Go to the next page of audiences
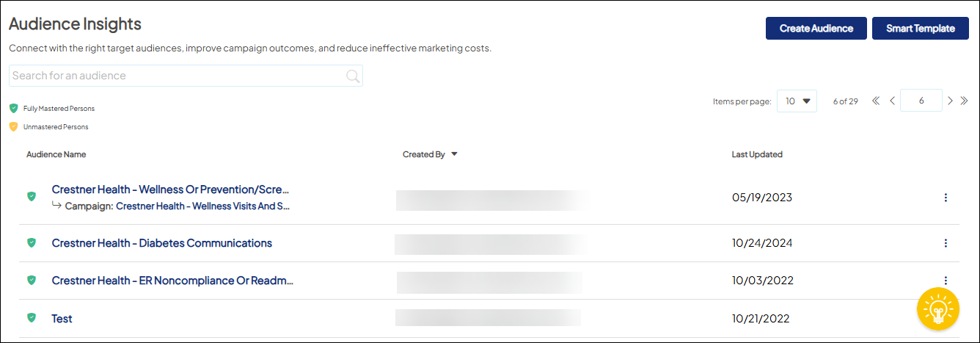The image size is (980, 343). coord(950,101)
